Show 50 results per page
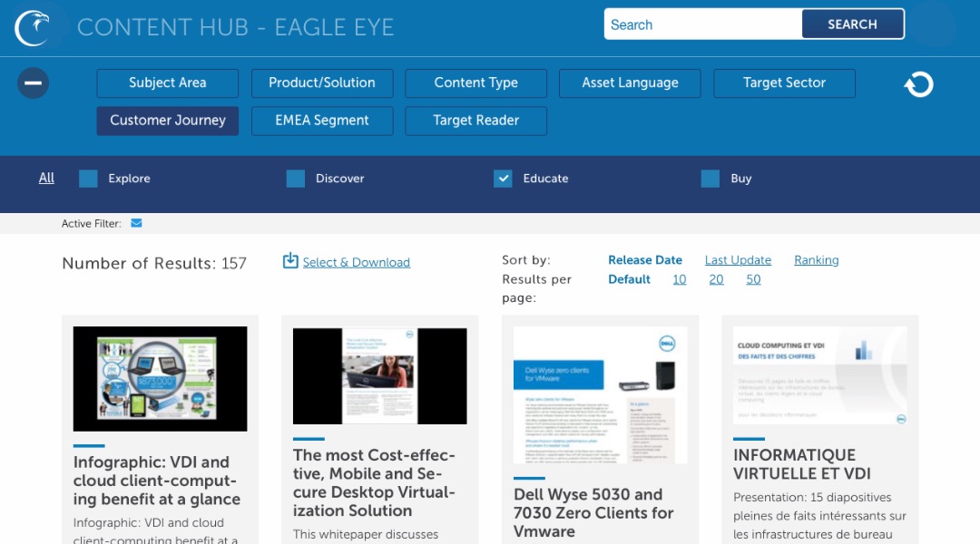The image size is (980, 544). pos(753,279)
